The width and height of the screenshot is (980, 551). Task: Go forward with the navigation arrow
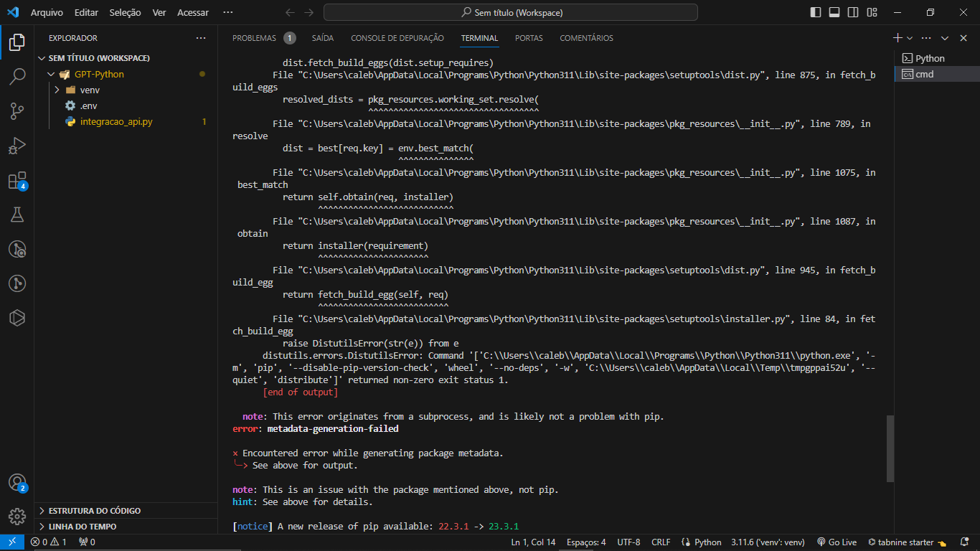point(309,12)
